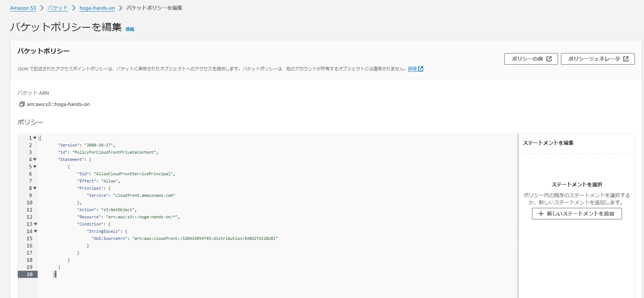The width and height of the screenshot is (644, 298).
Task: Select line number 20 in the gutter
Action: pyautogui.click(x=30, y=274)
